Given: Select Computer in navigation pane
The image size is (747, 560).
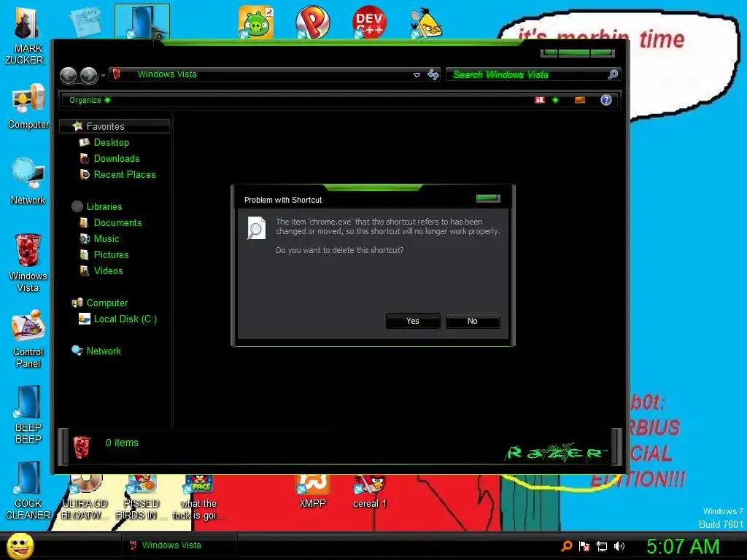Looking at the screenshot, I should [107, 303].
